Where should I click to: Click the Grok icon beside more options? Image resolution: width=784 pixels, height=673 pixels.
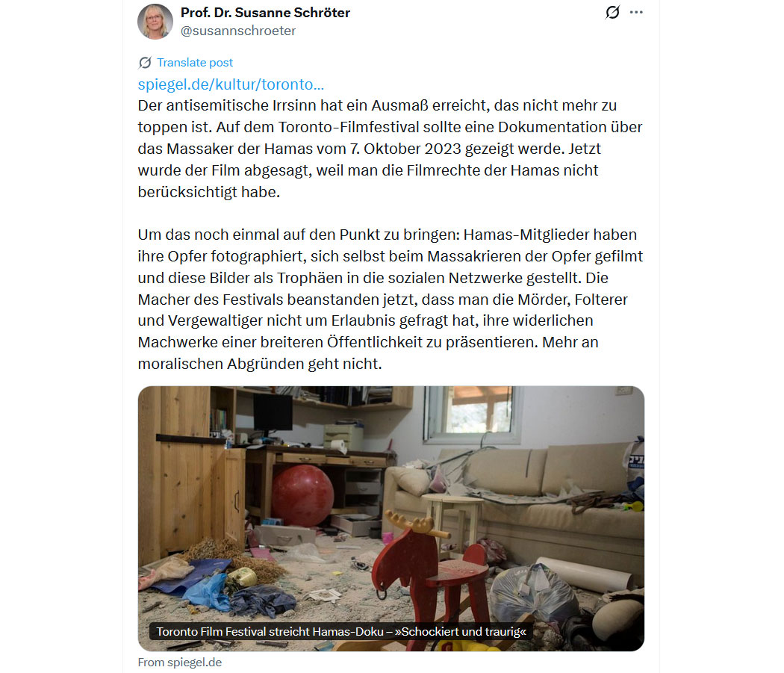pos(612,12)
